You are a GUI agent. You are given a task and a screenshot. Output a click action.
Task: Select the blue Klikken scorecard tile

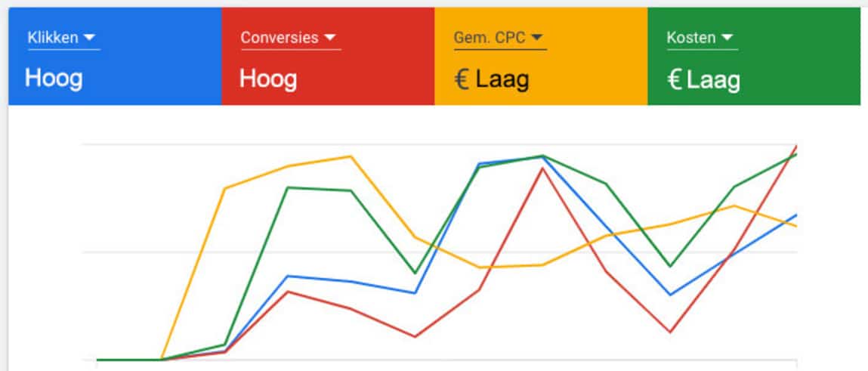tap(115, 57)
